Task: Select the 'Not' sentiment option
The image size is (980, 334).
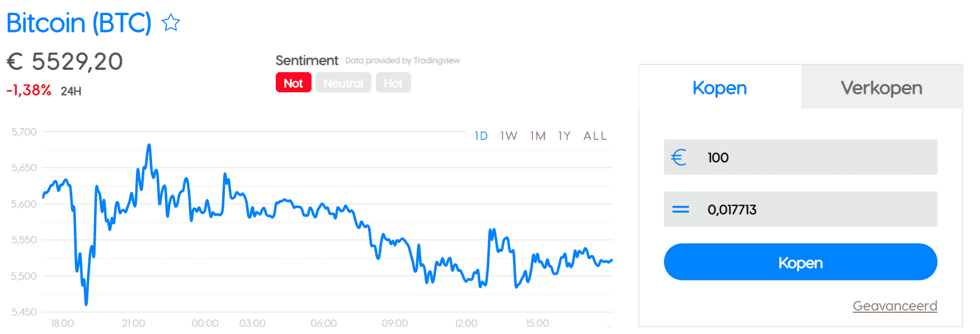Action: click(293, 82)
